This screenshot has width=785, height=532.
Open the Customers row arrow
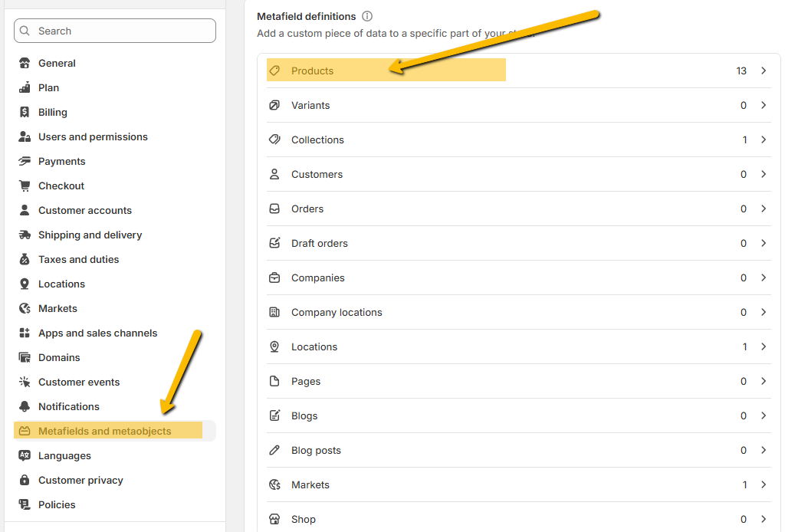764,174
